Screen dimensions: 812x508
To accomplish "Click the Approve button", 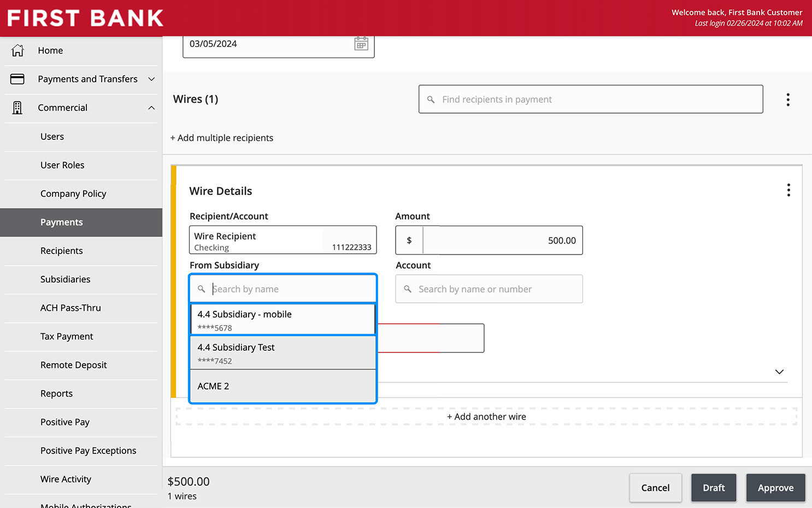I will [x=775, y=488].
